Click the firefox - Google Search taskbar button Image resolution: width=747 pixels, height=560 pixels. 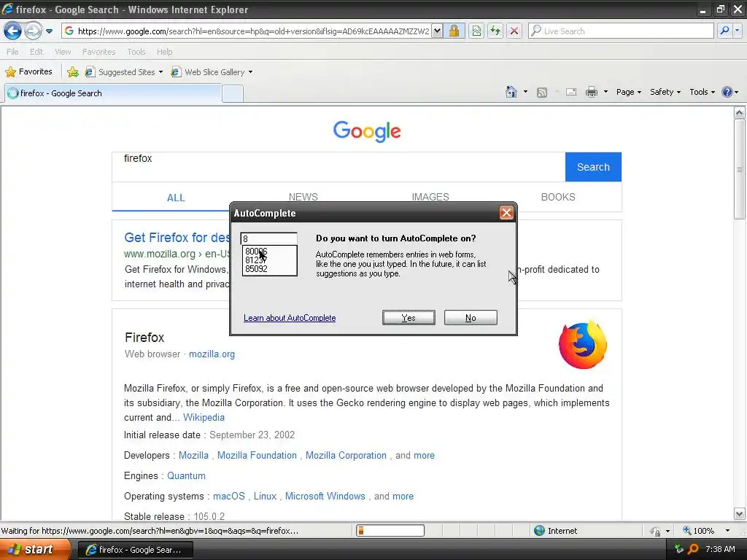pos(135,550)
